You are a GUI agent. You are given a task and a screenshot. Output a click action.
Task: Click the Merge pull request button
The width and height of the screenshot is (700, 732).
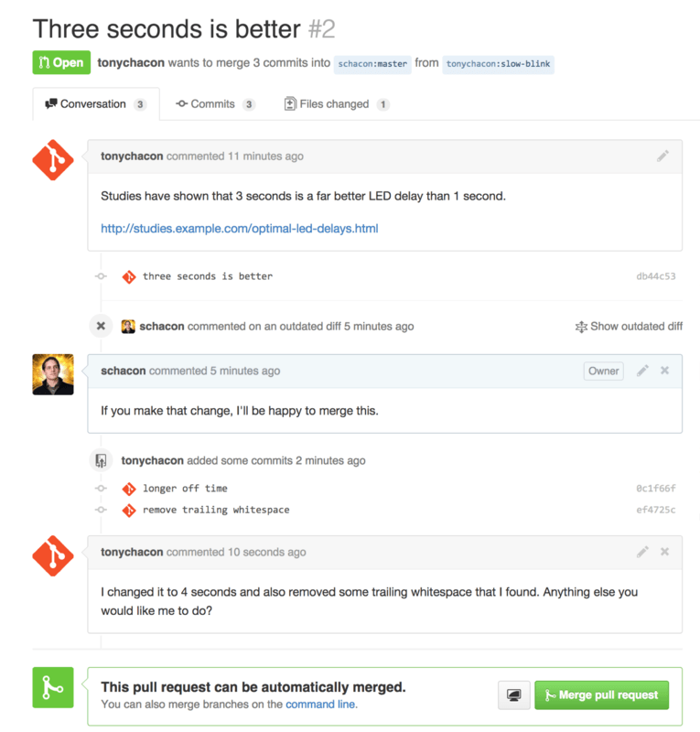[601, 695]
